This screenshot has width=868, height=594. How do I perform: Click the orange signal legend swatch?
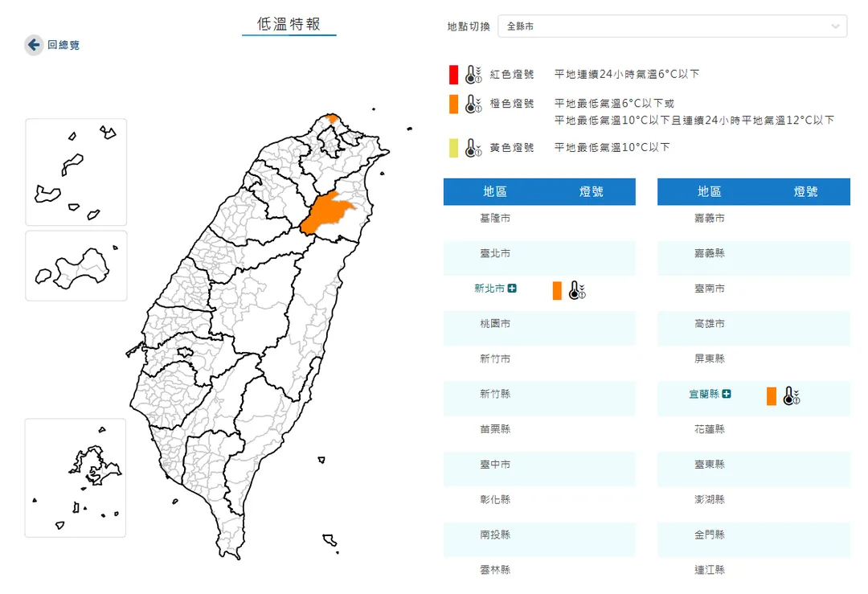(x=453, y=104)
